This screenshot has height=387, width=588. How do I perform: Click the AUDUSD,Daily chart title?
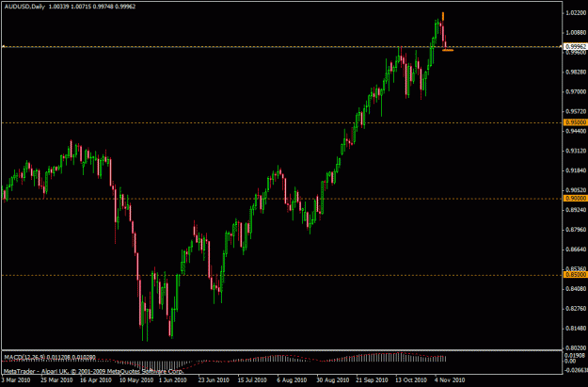pos(23,7)
